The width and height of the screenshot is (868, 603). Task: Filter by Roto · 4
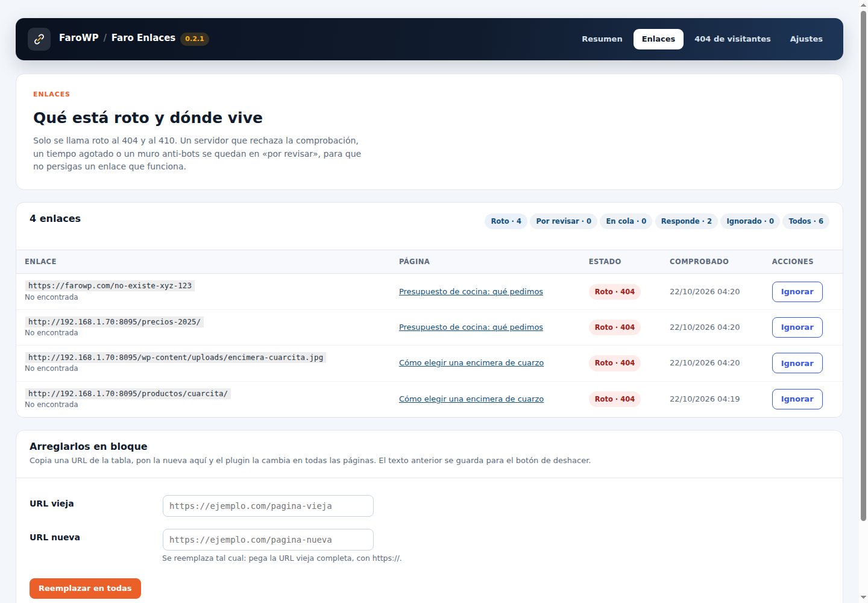click(x=506, y=221)
